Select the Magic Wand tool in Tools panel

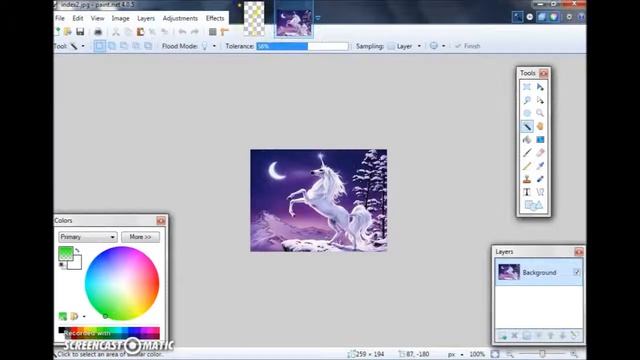tap(527, 127)
